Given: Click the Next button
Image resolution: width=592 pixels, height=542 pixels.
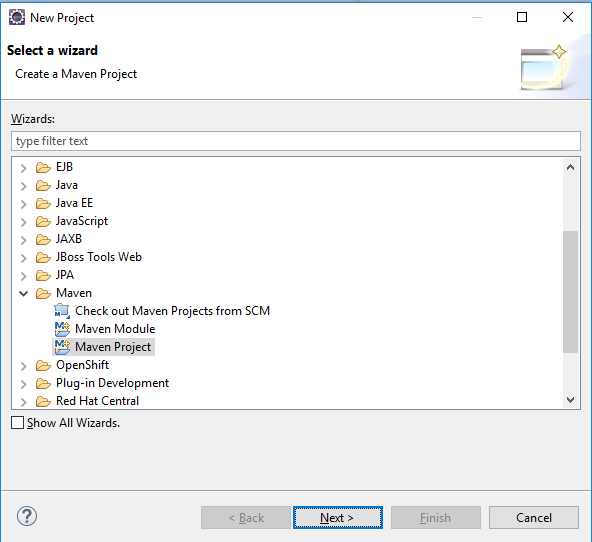Looking at the screenshot, I should [x=338, y=517].
